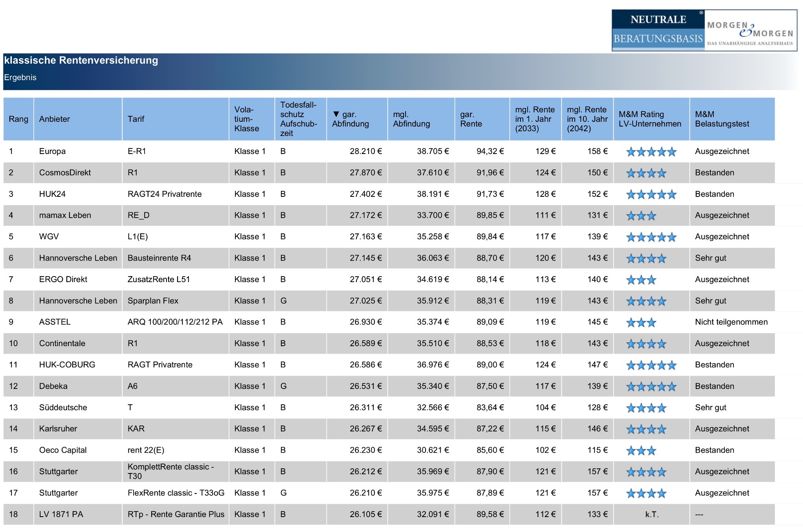Click the gar. Rente column header

482,119
